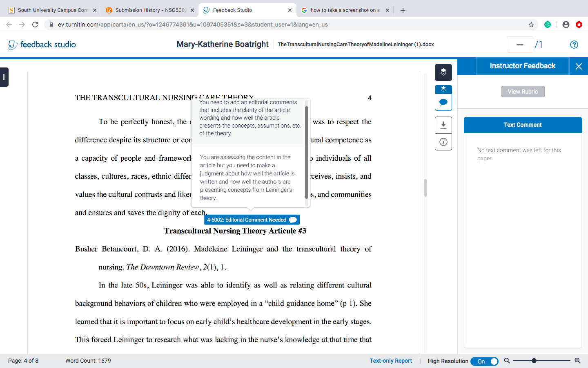Toggle the High Resolution switch off
The image size is (588, 368).
pos(484,361)
